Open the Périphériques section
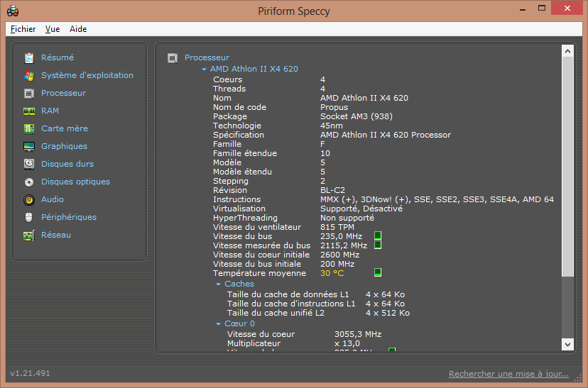 click(x=69, y=217)
